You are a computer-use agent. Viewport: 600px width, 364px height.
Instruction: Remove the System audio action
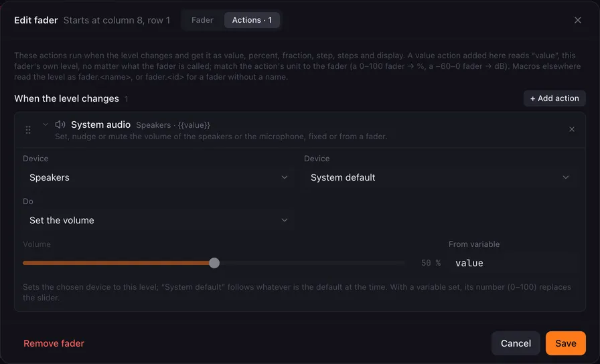572,129
